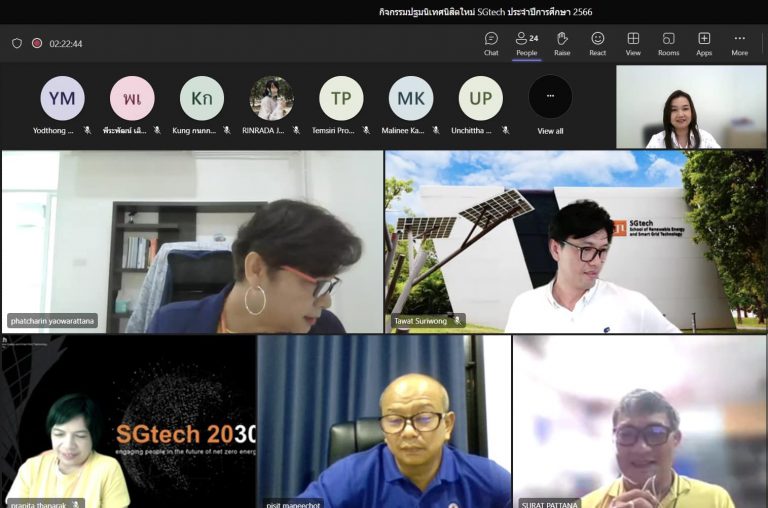Image resolution: width=768 pixels, height=508 pixels.
Task: Open the Rooms breakout panel
Action: (x=668, y=44)
